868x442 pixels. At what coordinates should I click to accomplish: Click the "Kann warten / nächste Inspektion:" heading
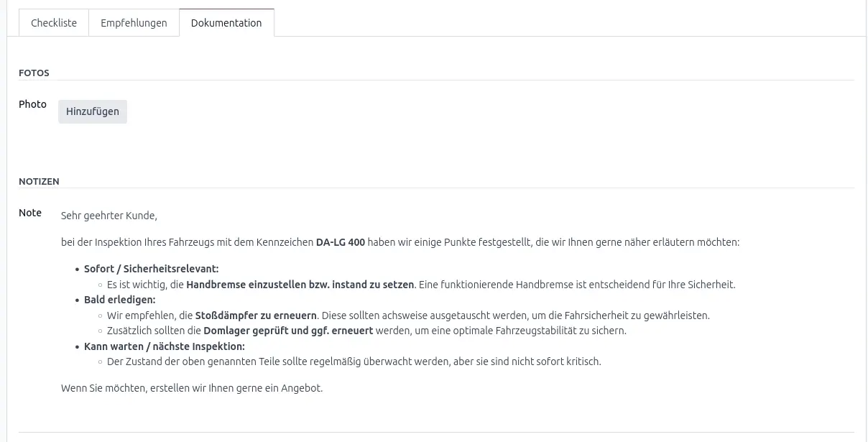point(164,346)
